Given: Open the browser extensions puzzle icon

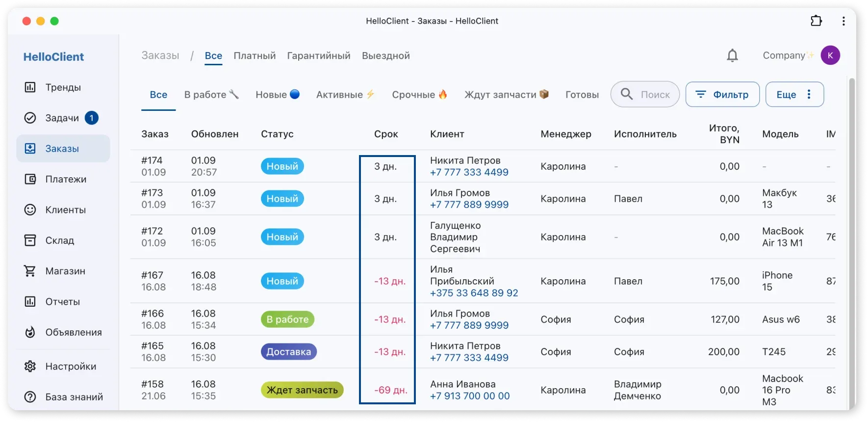Looking at the screenshot, I should click(x=817, y=21).
